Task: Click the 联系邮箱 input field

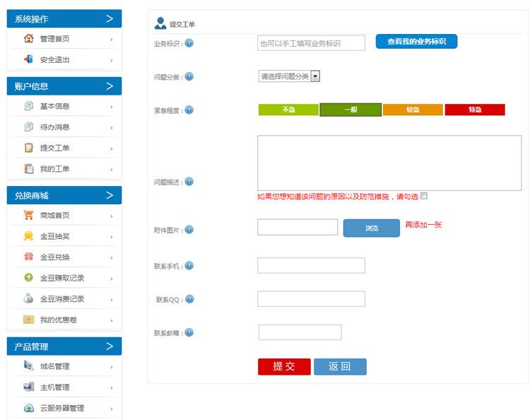Action: click(x=300, y=332)
